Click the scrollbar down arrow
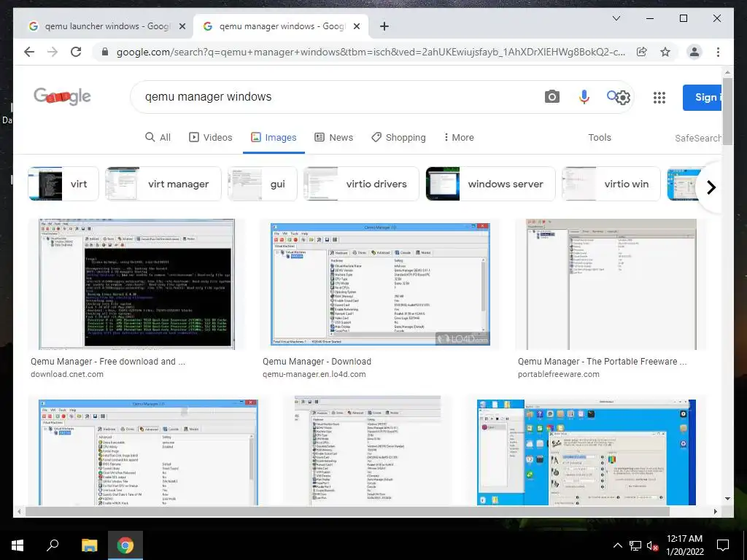Screen dimensions: 747x560 [727, 499]
